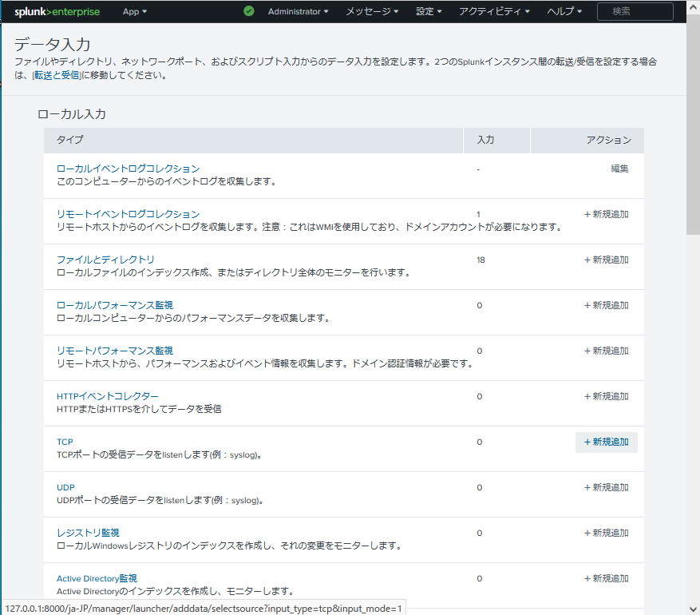700x615 pixels.
Task: Click the 検索 search input field
Action: click(x=635, y=12)
